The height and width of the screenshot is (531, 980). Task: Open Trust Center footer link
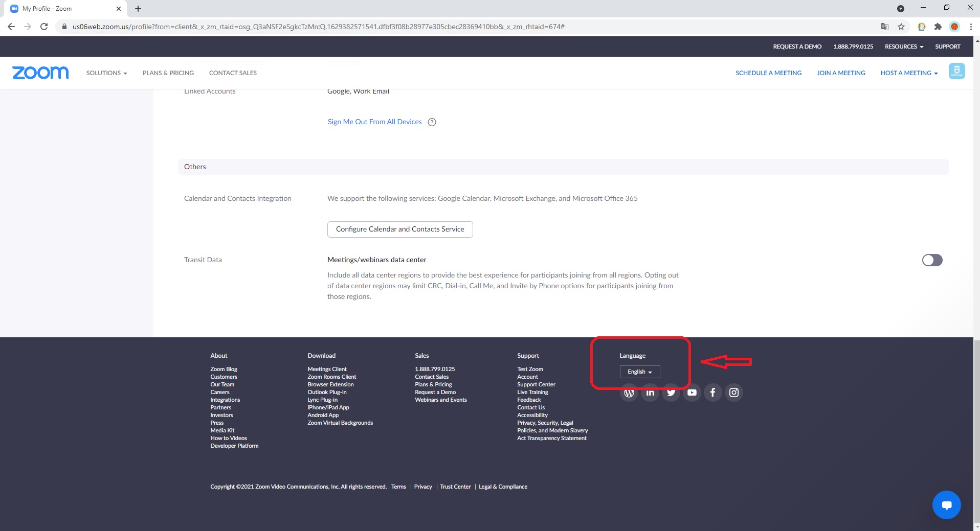(x=455, y=487)
